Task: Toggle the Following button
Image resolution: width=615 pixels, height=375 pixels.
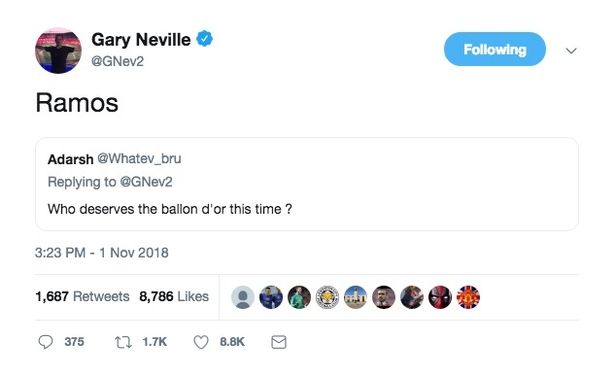Action: (x=495, y=49)
